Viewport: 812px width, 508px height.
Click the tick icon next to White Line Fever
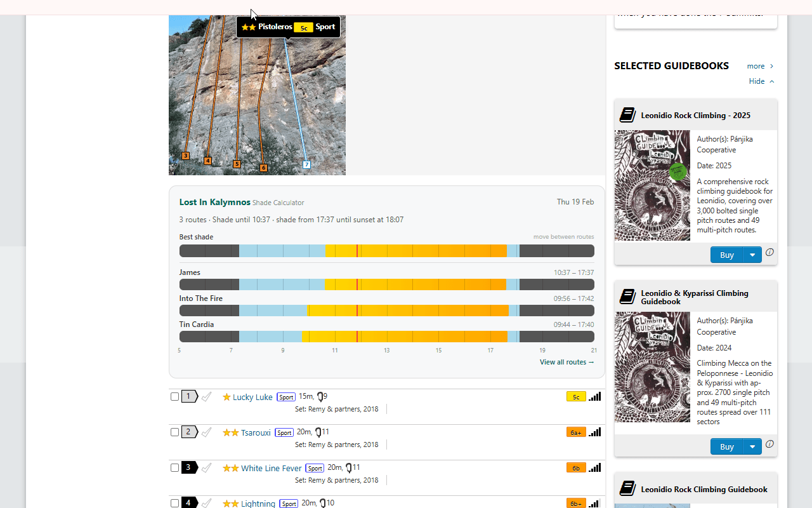207,467
